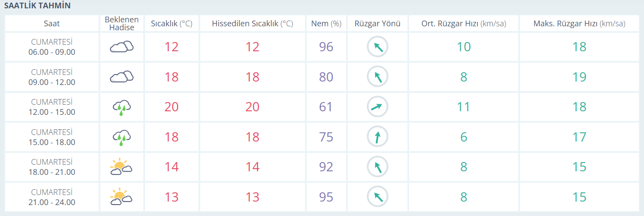Click wind direction arrow for 15.00 - 18.00
The image size is (644, 216).
[x=377, y=137]
